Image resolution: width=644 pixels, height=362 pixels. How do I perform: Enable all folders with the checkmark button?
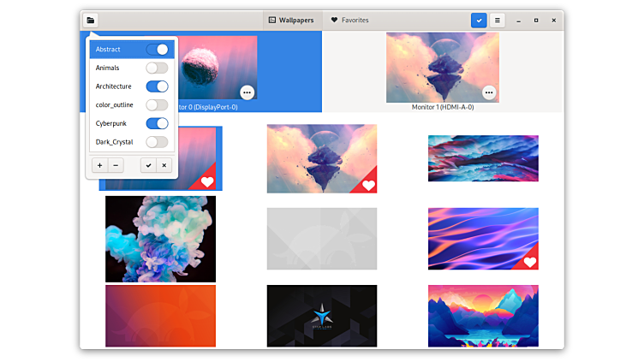point(148,165)
